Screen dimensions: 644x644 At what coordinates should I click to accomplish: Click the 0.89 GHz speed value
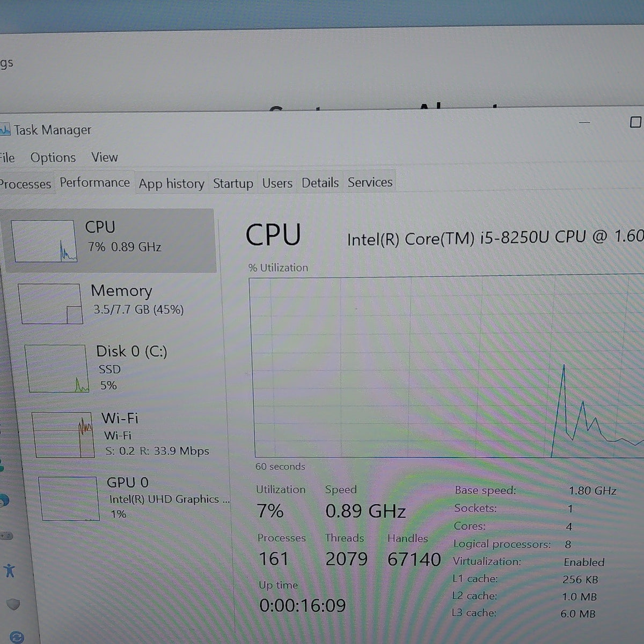(x=365, y=511)
